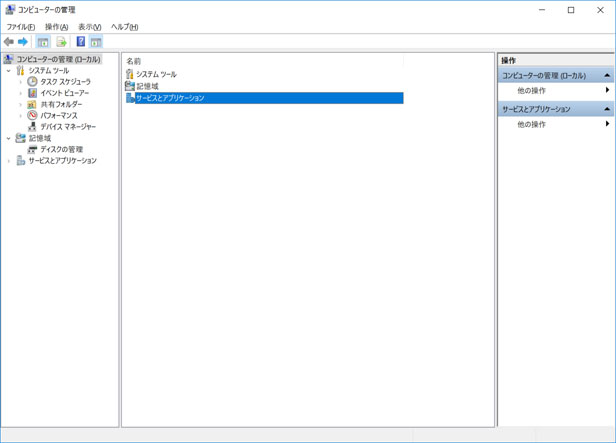Open the 表示(V) menu
Screen dimensions: 616x443
[x=90, y=27]
